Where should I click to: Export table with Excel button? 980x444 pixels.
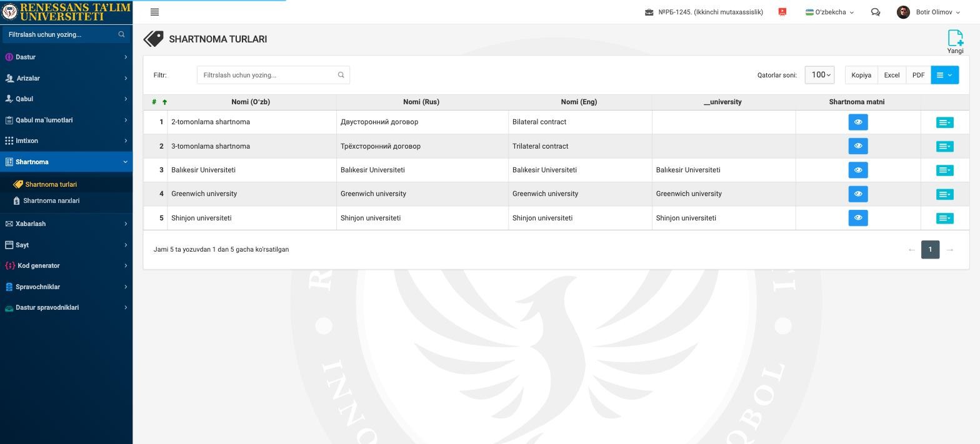[x=892, y=75]
